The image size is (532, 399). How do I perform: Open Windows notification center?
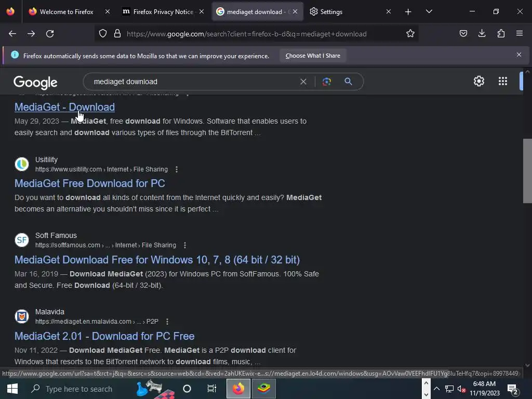coord(512,389)
